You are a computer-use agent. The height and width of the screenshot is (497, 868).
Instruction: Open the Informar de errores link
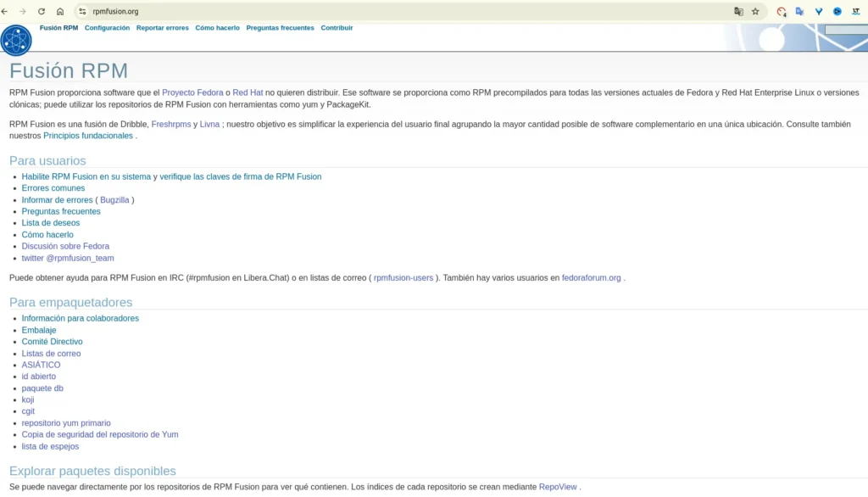pyautogui.click(x=57, y=200)
